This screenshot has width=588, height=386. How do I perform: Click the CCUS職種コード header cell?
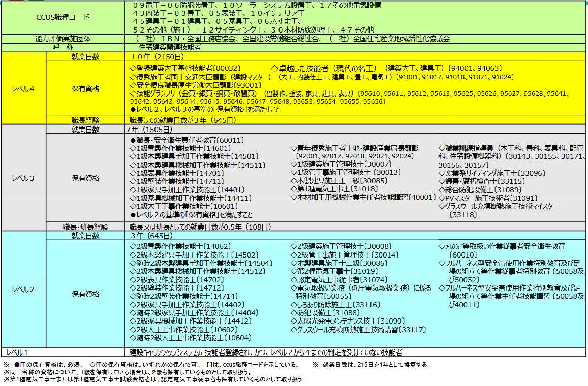point(63,17)
